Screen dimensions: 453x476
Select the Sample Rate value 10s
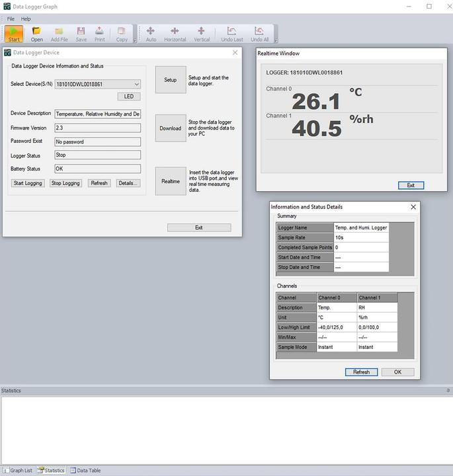[x=361, y=238]
